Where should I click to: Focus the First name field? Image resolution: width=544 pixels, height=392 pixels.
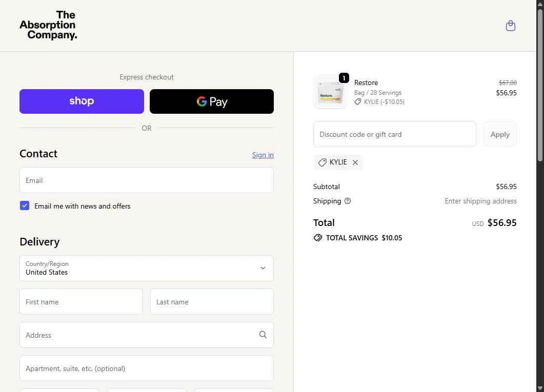[81, 301]
